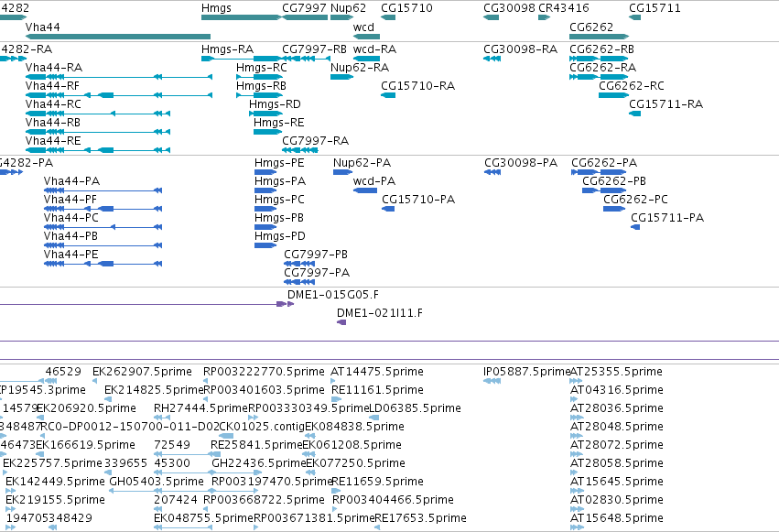Select the CG6262-RB transcript label
Image resolution: width=779 pixels, height=532 pixels.
point(601,49)
